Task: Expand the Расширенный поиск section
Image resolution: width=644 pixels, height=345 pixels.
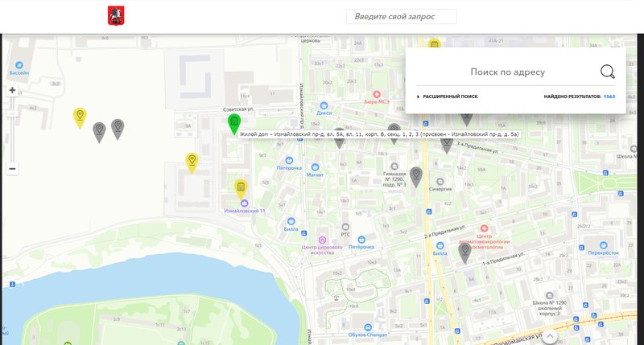Action: (448, 97)
